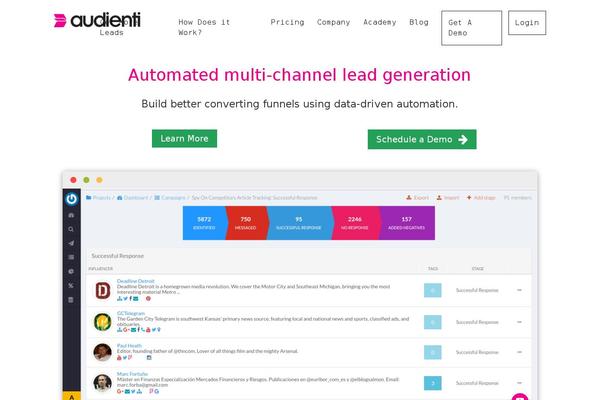Click the Schedule a Demo button
600x400 pixels.
pos(422,139)
